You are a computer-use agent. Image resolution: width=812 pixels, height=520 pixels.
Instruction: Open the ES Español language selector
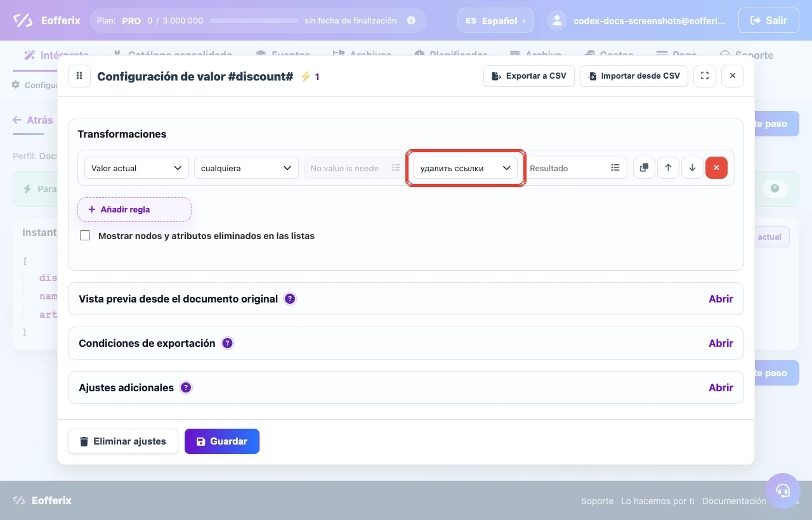495,20
